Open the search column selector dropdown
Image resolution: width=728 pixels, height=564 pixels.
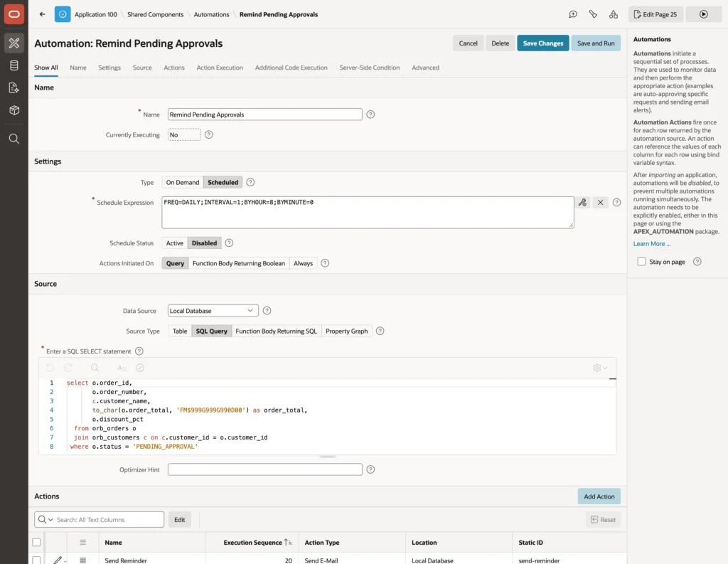pyautogui.click(x=45, y=519)
